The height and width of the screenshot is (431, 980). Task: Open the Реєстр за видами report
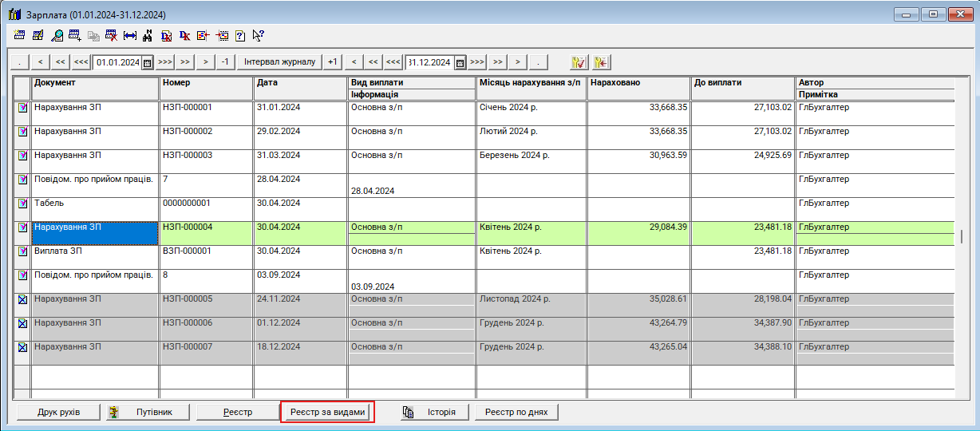(328, 412)
